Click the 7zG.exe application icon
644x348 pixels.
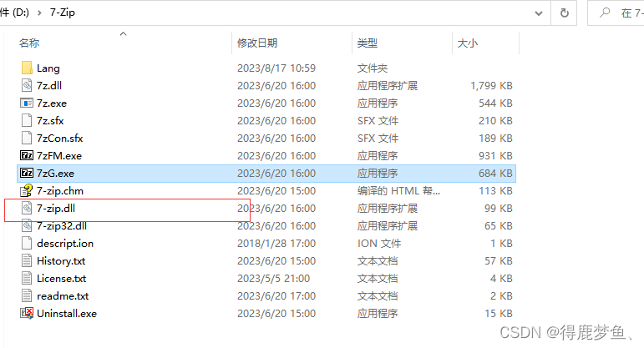[27, 174]
